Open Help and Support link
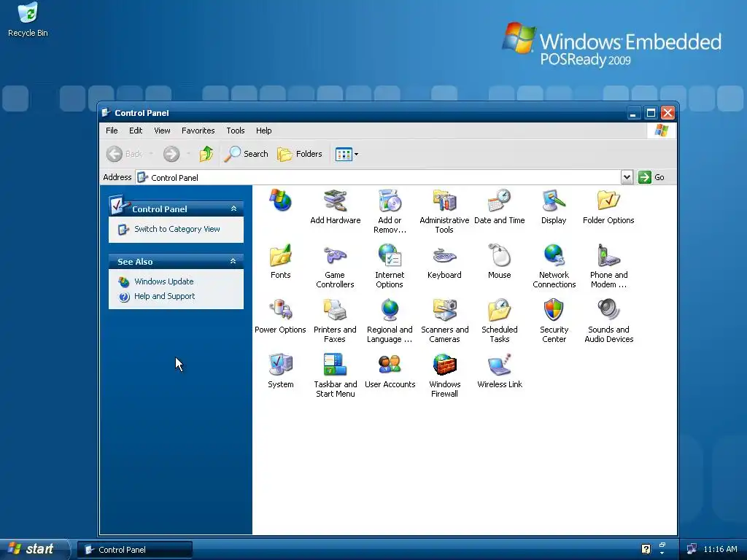The height and width of the screenshot is (560, 747). pos(164,296)
